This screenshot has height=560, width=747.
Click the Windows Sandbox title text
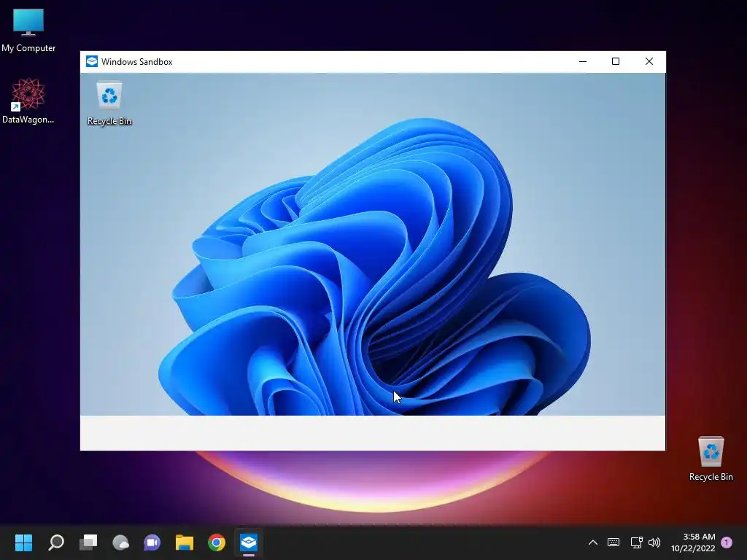[136, 62]
